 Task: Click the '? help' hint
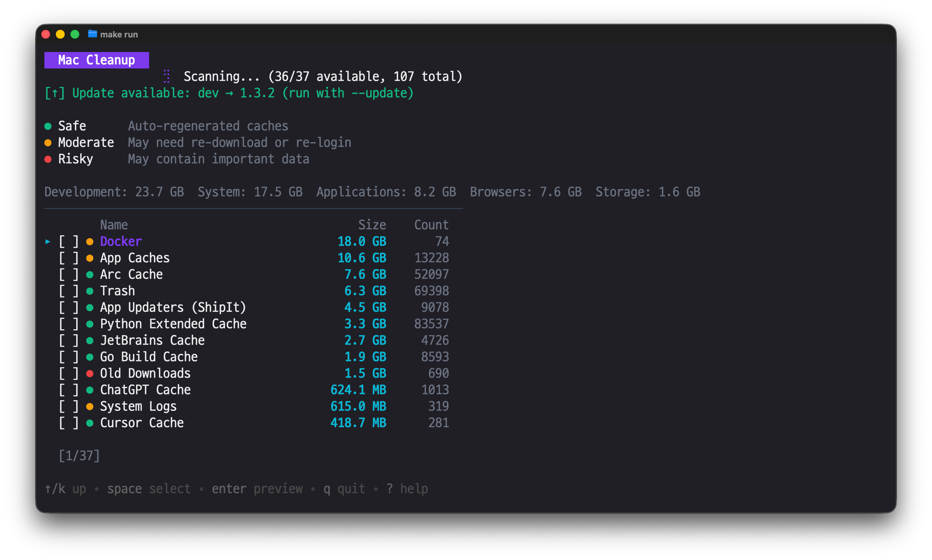[x=407, y=489]
